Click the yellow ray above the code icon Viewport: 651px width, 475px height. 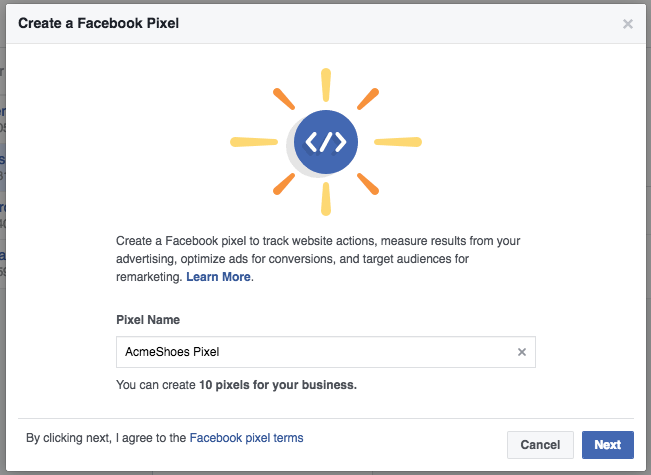pyautogui.click(x=326, y=85)
